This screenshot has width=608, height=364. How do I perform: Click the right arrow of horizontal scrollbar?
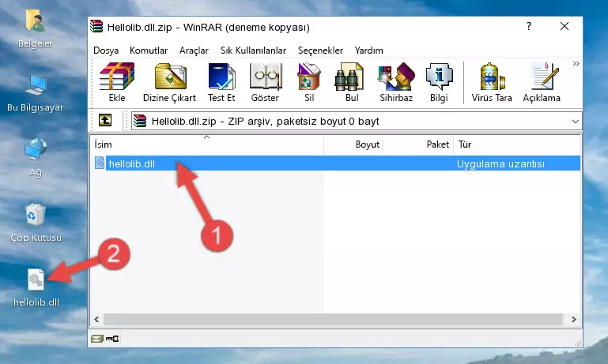tap(573, 319)
